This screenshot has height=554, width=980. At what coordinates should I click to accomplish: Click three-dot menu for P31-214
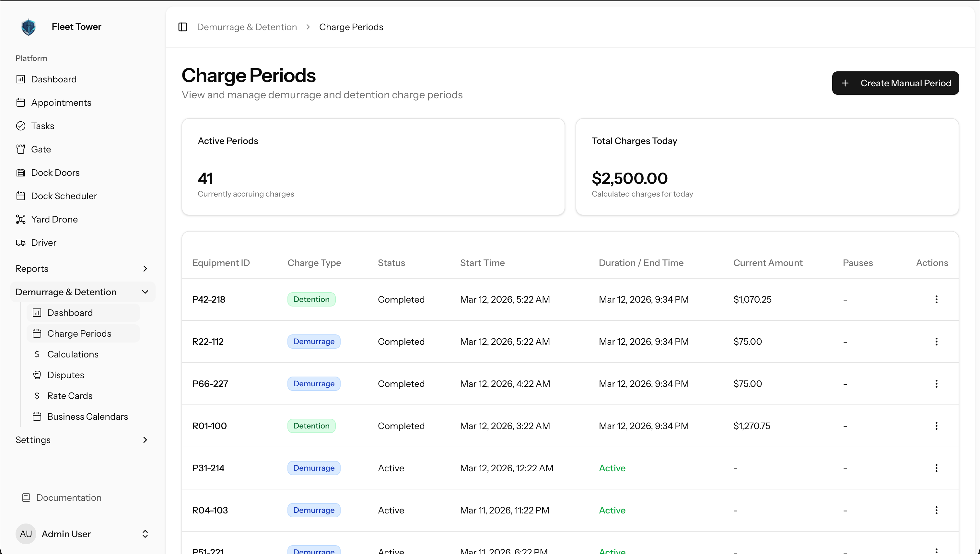point(936,468)
